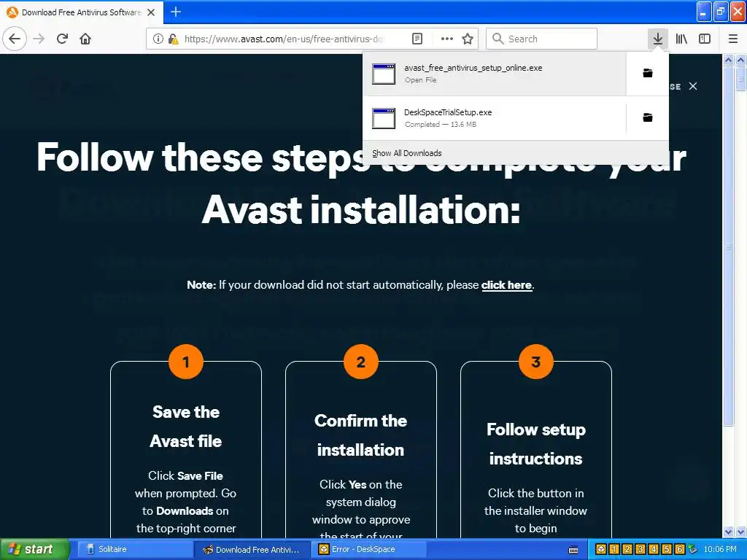Click the avast.com URL in the address bar
This screenshot has width=747, height=560.
tap(284, 39)
